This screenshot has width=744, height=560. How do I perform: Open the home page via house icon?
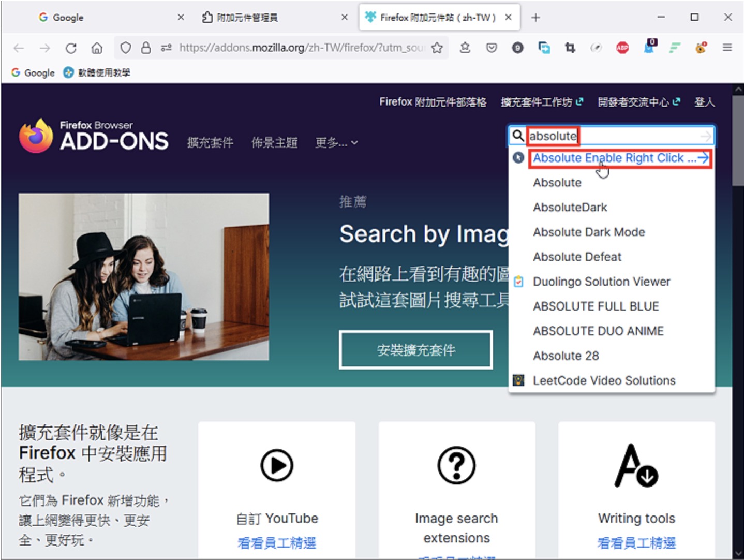[97, 48]
